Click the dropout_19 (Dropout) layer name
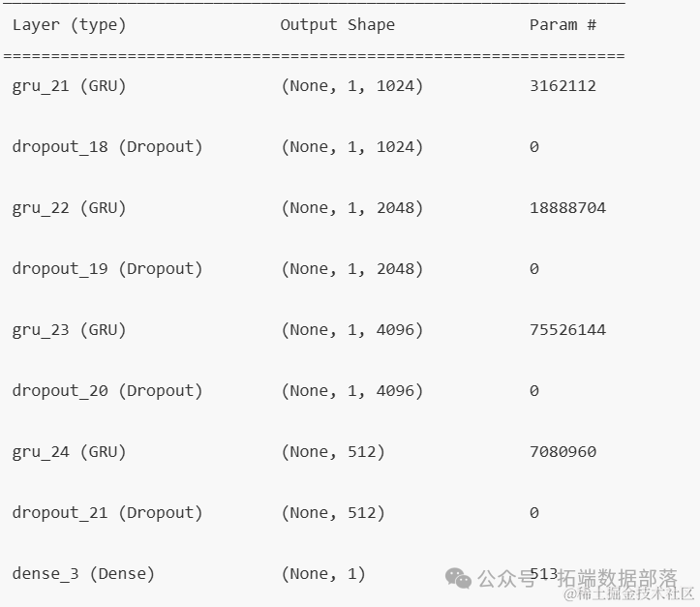700x607 pixels. [x=107, y=269]
